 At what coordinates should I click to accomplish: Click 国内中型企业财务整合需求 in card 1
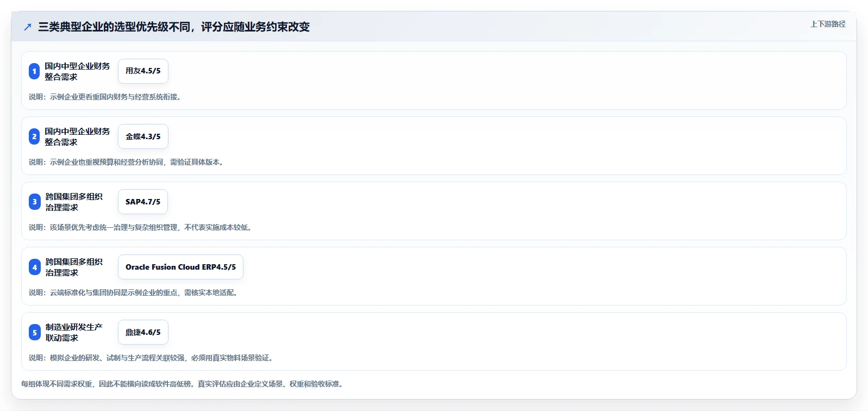77,71
